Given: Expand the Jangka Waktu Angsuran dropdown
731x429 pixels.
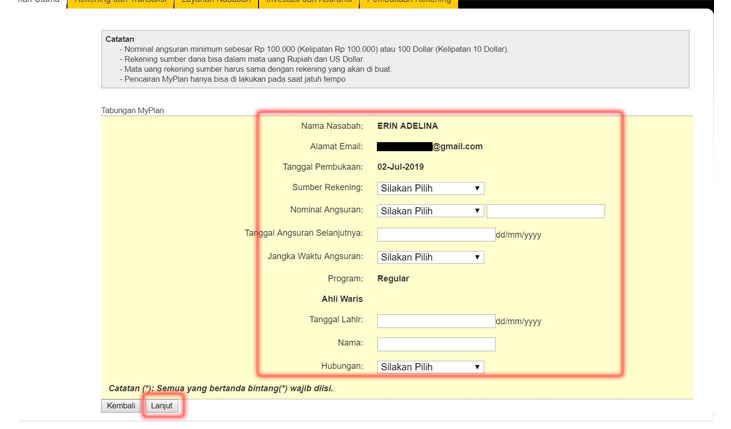Looking at the screenshot, I should click(430, 257).
